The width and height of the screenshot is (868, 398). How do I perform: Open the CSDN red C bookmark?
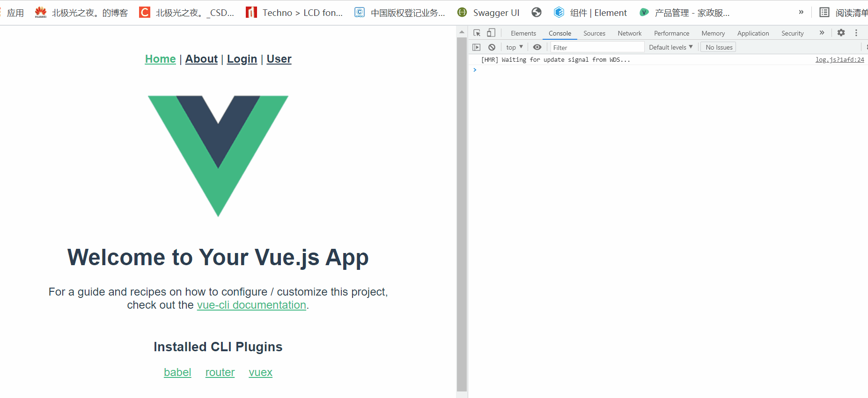186,13
